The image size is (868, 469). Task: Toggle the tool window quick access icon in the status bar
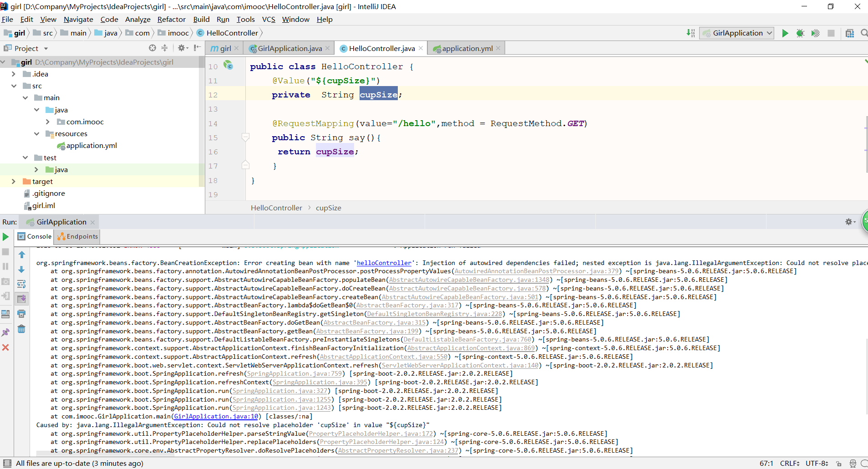point(7,463)
